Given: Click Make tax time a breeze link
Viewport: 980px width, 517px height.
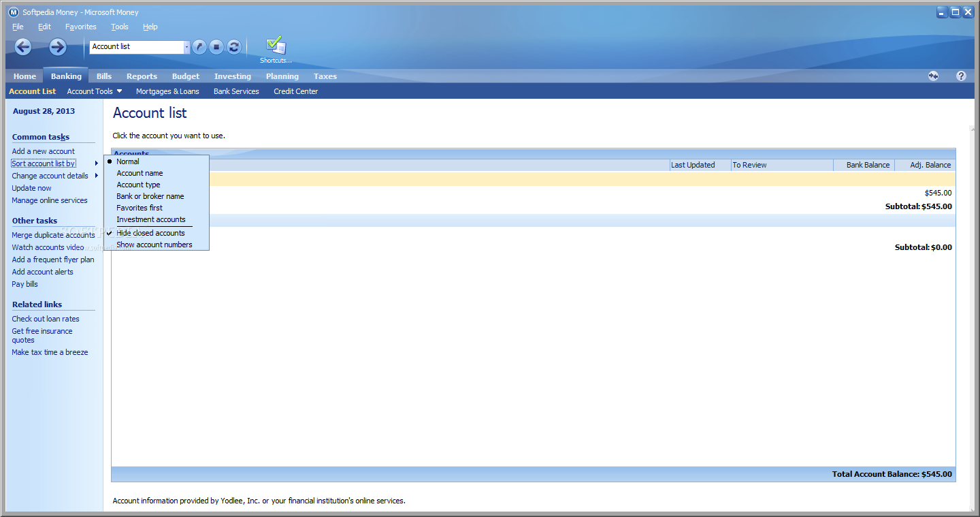Looking at the screenshot, I should pyautogui.click(x=50, y=352).
